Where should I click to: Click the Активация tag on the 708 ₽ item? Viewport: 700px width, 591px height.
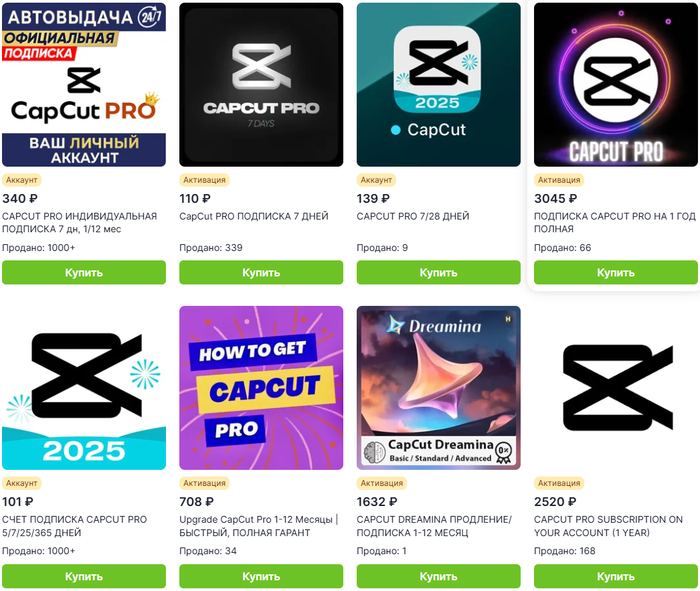[x=204, y=483]
